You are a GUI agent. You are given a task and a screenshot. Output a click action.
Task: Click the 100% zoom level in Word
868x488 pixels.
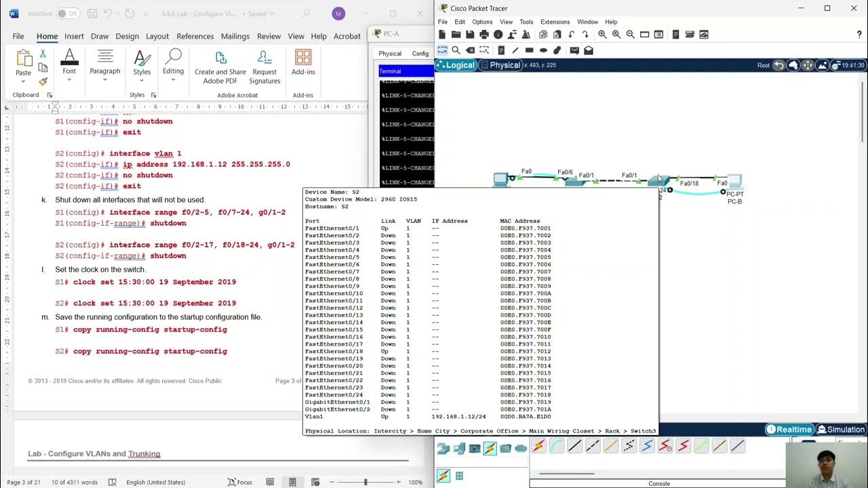point(415,482)
